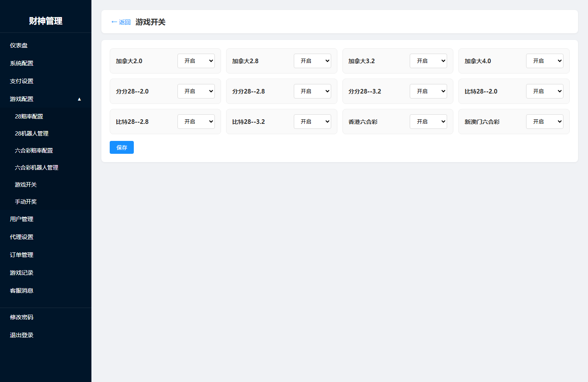Click the 比特28--3.2 game label
Image resolution: width=588 pixels, height=382 pixels.
point(248,122)
